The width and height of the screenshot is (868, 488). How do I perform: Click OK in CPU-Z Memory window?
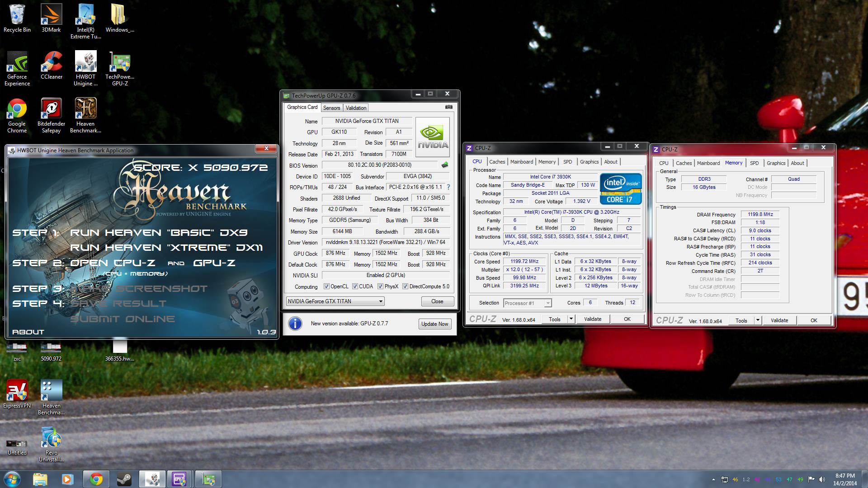point(814,320)
